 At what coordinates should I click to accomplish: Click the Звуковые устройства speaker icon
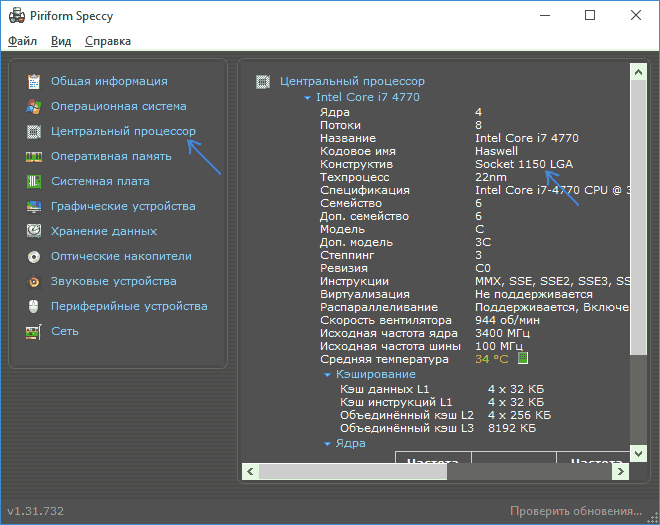pos(34,281)
